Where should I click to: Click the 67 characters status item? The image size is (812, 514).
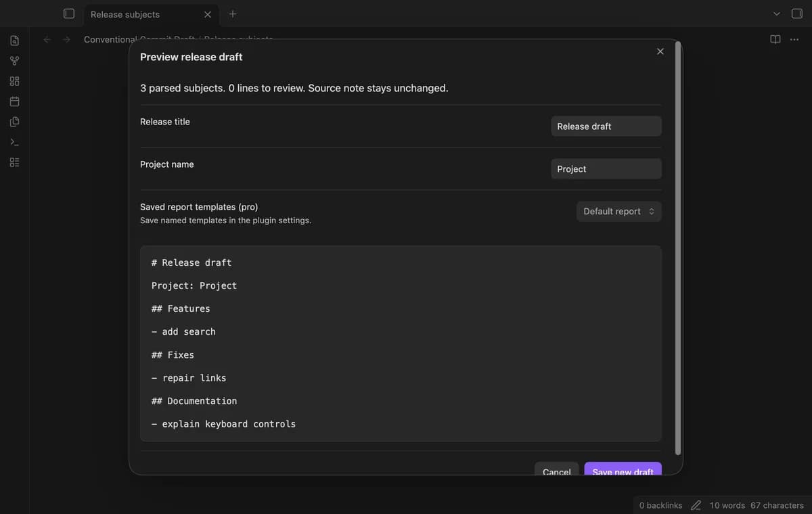[x=777, y=505]
